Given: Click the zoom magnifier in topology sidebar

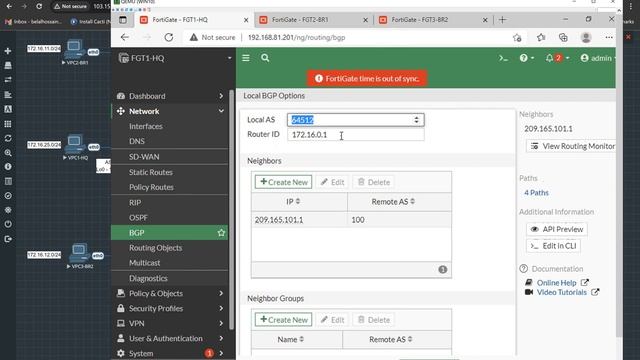Looking at the screenshot, I should click(8, 153).
